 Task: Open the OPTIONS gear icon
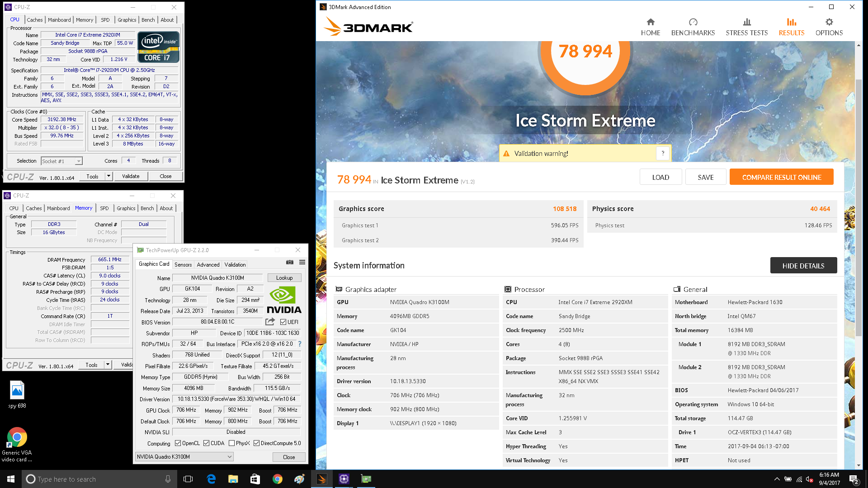click(829, 22)
